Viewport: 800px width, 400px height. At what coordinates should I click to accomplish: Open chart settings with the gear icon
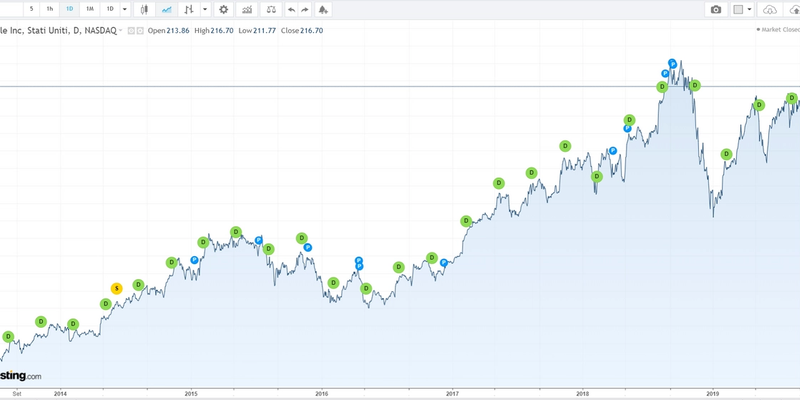point(223,9)
